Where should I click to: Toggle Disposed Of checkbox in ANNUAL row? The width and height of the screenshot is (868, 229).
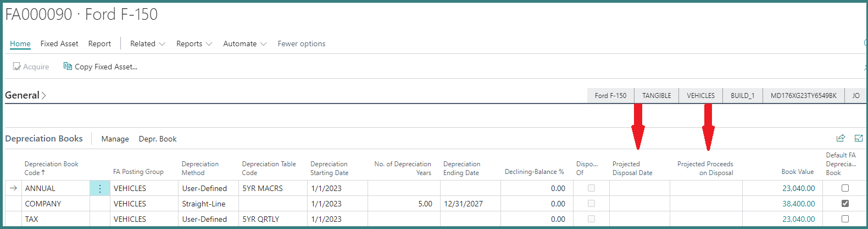point(591,188)
